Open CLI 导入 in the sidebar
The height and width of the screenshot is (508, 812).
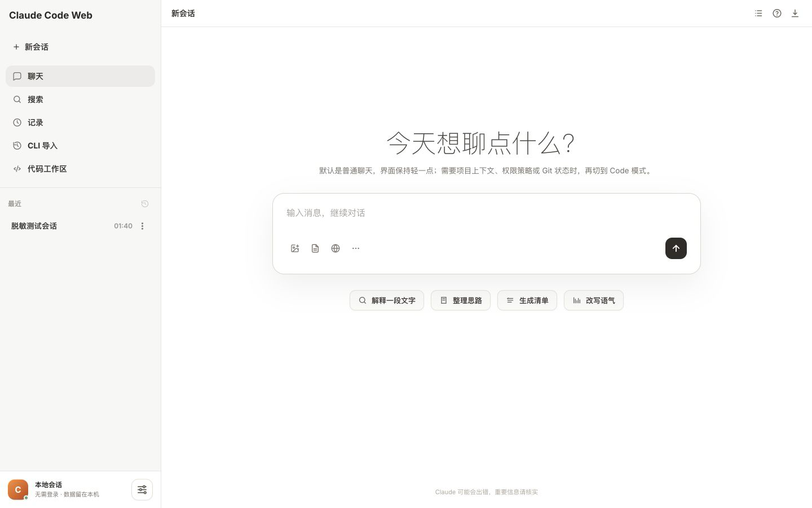tap(80, 146)
